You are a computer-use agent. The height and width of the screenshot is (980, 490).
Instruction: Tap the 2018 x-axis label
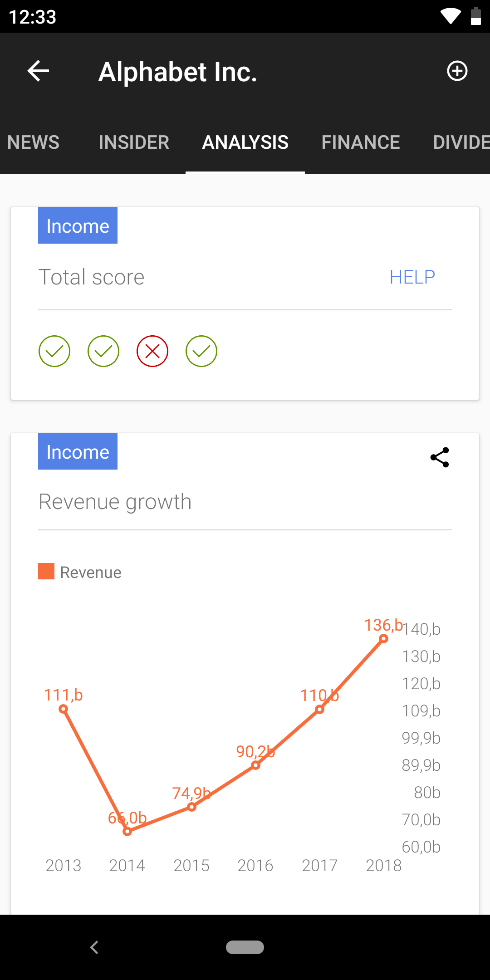point(384,866)
